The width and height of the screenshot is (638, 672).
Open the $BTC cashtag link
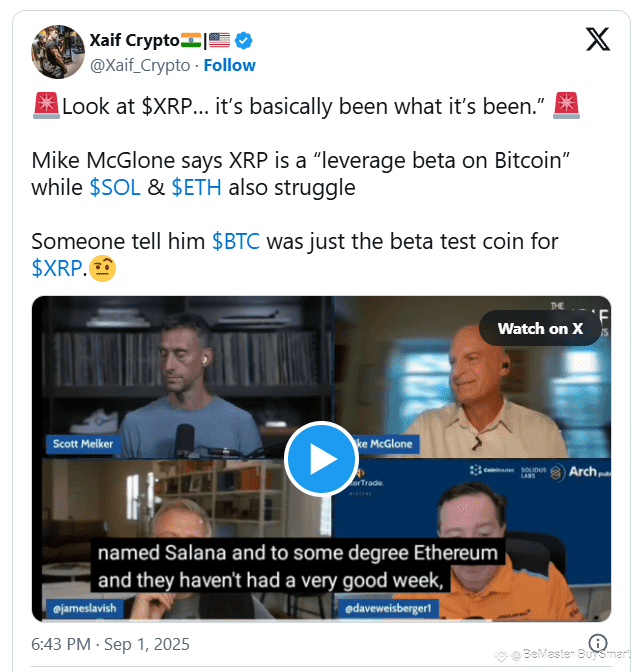point(236,242)
